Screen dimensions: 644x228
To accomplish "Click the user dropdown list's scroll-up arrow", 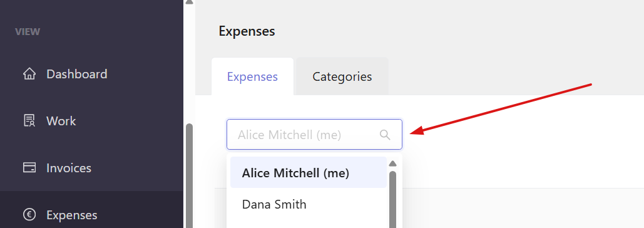I will coord(392,163).
